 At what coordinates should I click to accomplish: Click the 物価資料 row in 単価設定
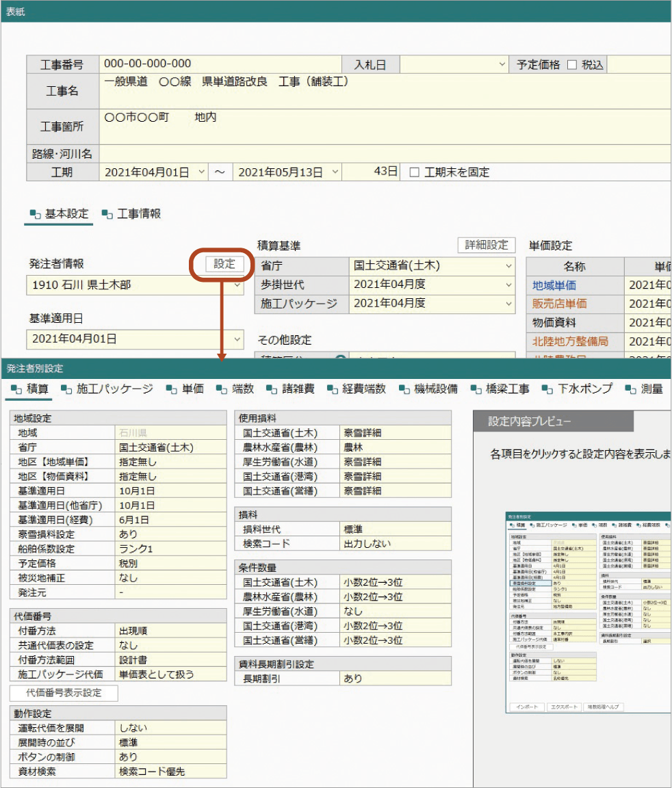pyautogui.click(x=599, y=323)
